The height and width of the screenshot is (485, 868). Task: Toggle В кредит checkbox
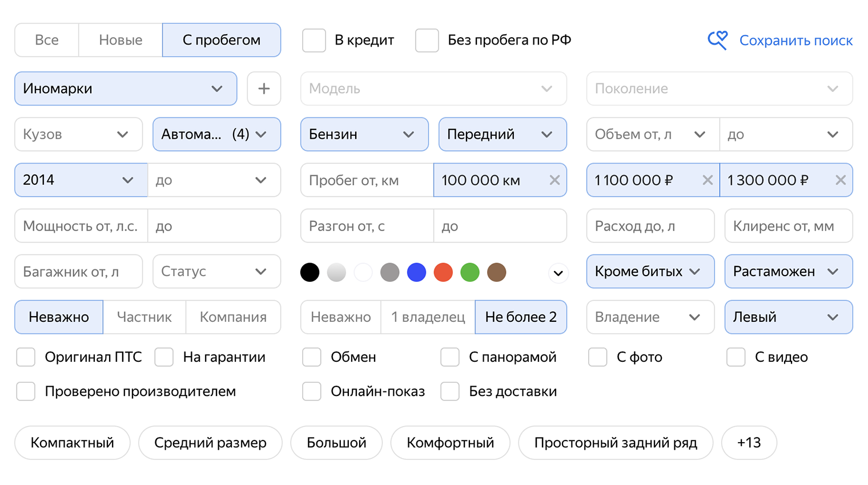tap(314, 41)
